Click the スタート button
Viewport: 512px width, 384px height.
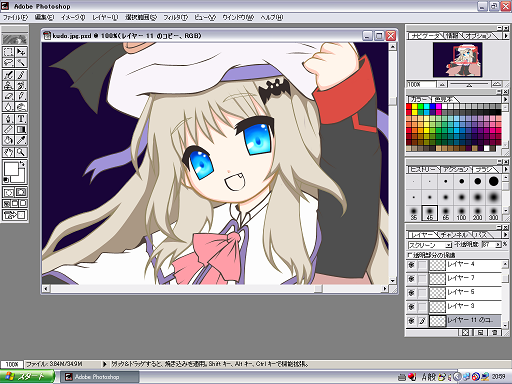27,377
